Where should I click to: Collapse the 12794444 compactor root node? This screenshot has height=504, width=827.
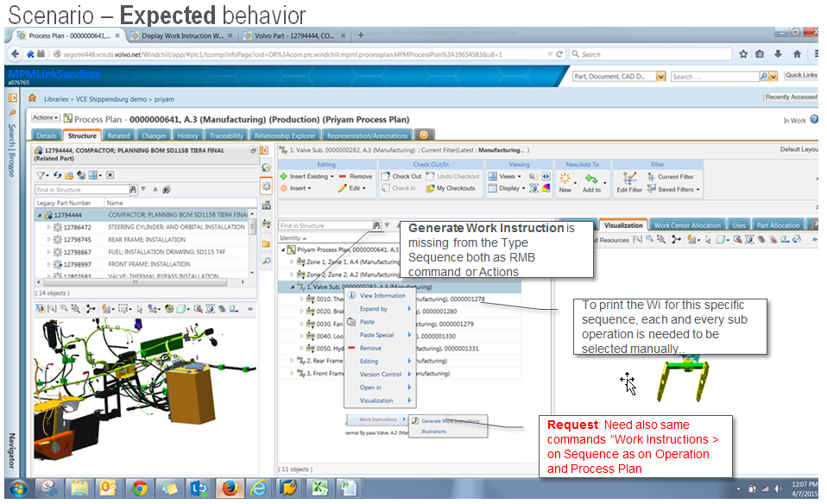click(x=40, y=215)
